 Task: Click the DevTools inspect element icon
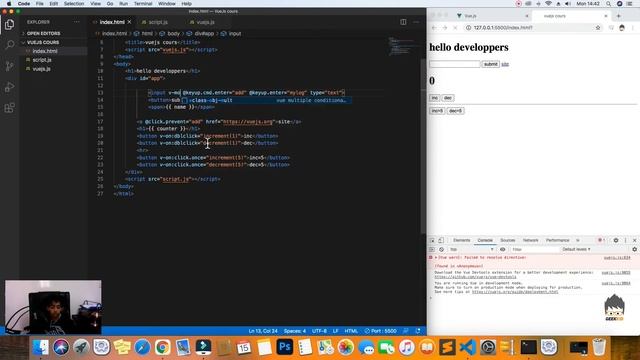pos(432,240)
